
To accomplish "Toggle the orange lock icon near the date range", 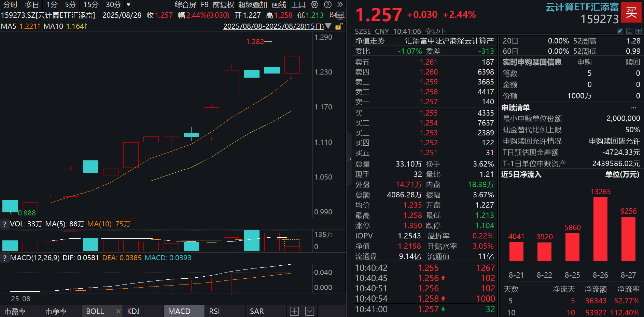I will pyautogui.click(x=337, y=26).
